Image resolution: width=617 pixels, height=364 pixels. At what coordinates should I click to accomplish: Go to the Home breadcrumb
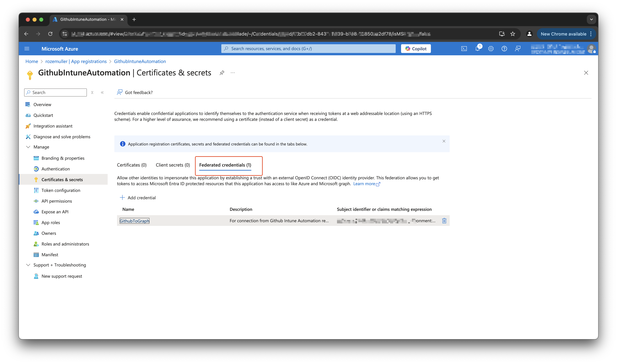(32, 61)
